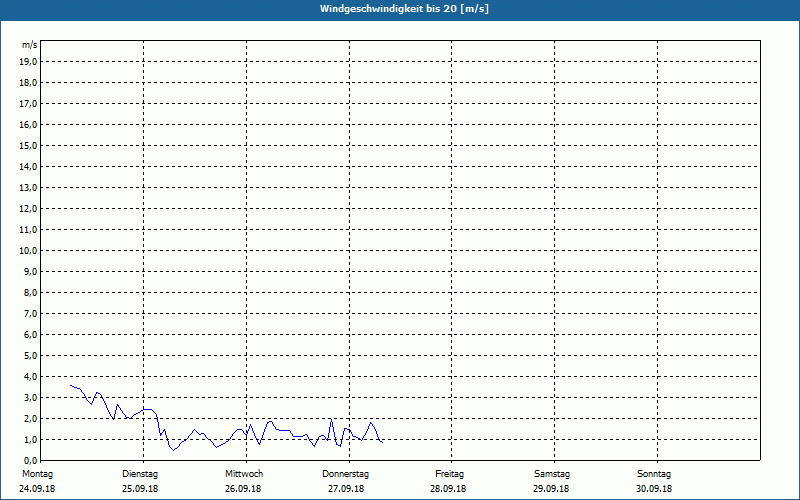This screenshot has height=500, width=800.
Task: Click the chart title 'Windgeschwindigkeit bis 20 [m/s]'
Action: [x=404, y=9]
